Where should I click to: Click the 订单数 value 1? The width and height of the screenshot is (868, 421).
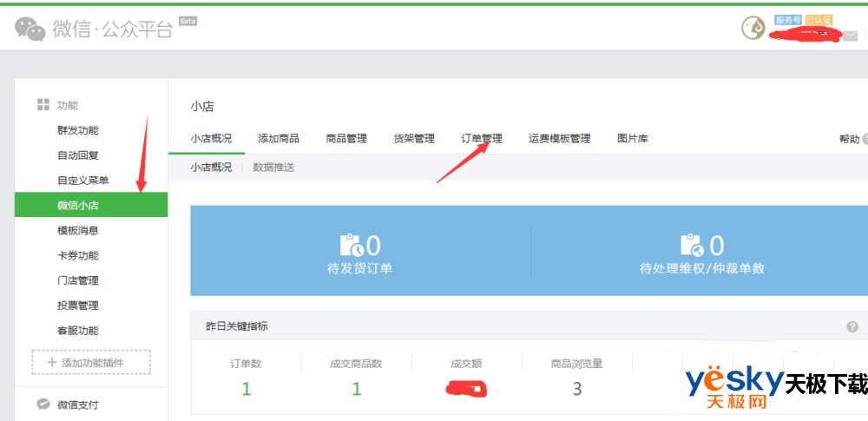(247, 389)
